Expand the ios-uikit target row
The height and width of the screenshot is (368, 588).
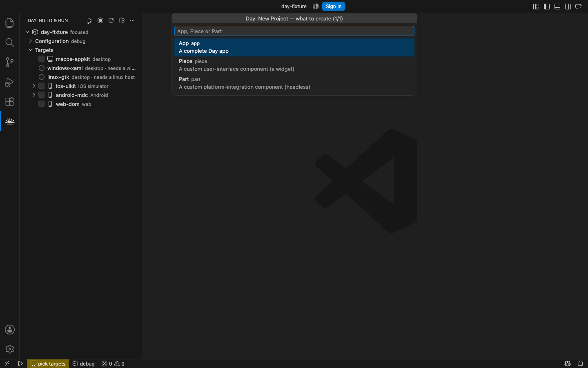[34, 86]
